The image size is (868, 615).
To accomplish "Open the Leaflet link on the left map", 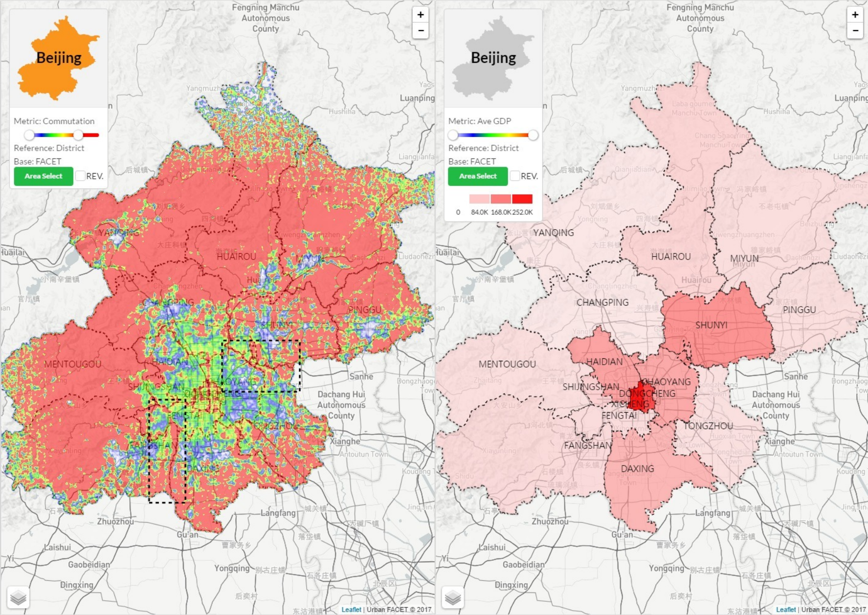I will click(351, 609).
